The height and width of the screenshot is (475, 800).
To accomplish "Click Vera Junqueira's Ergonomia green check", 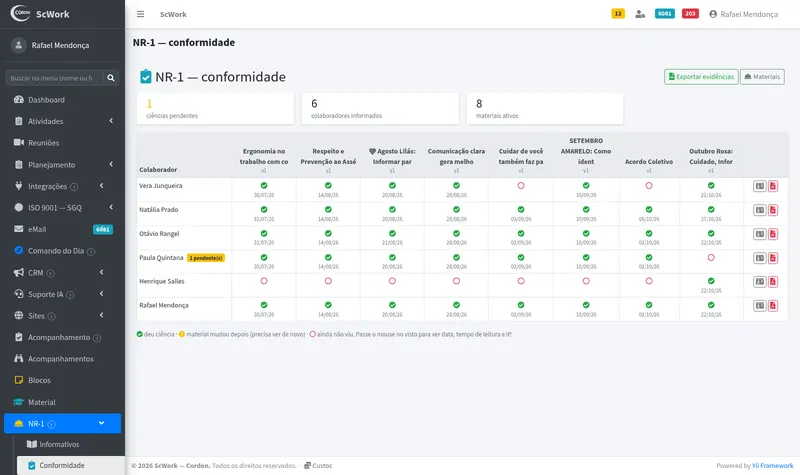I will (264, 186).
